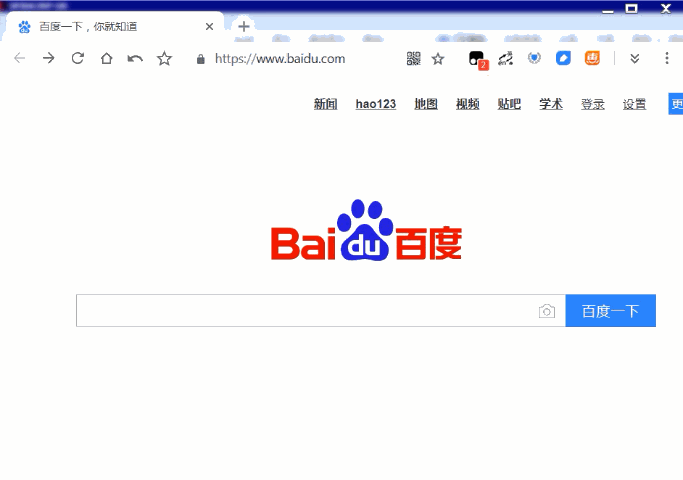The height and width of the screenshot is (480, 683).
Task: Open the 新闻 link
Action: 325,104
